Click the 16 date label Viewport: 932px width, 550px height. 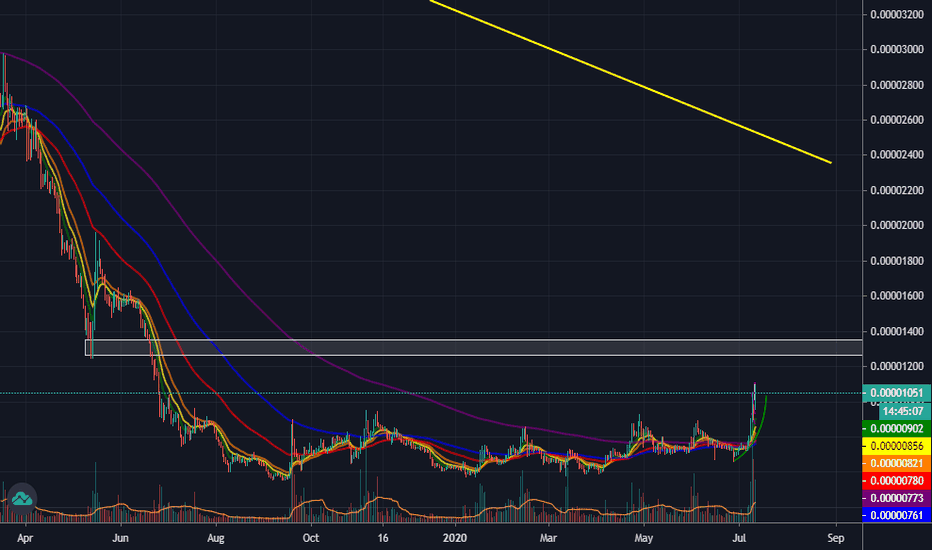tap(383, 538)
